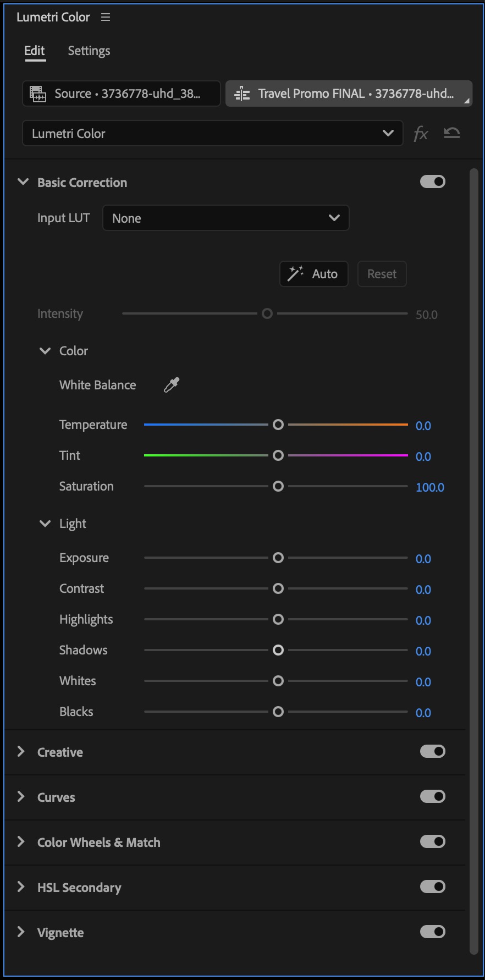Click the Exposure slider handle
The height and width of the screenshot is (980, 485).
click(x=278, y=558)
